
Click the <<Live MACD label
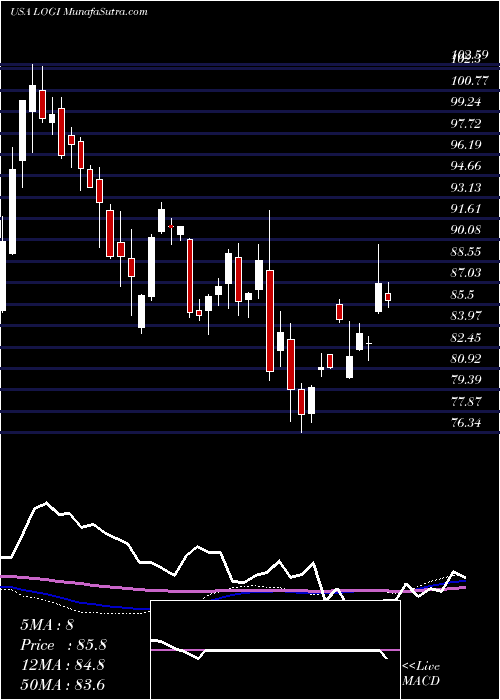(421, 673)
